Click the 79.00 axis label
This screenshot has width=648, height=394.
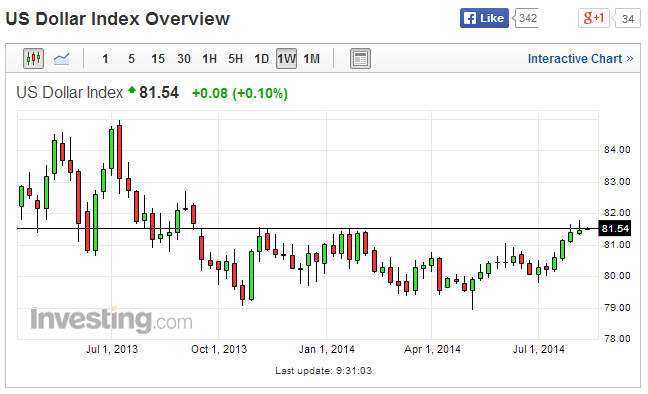(617, 308)
